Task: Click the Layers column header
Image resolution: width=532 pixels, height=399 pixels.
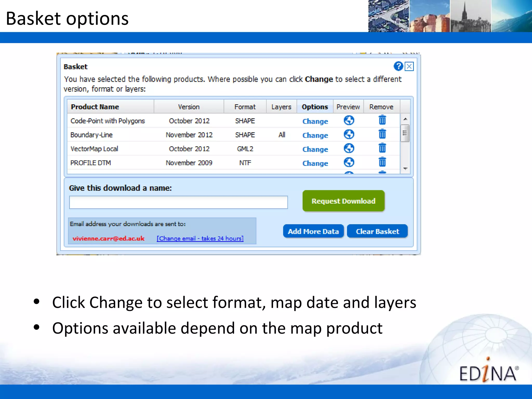Action: [x=281, y=107]
